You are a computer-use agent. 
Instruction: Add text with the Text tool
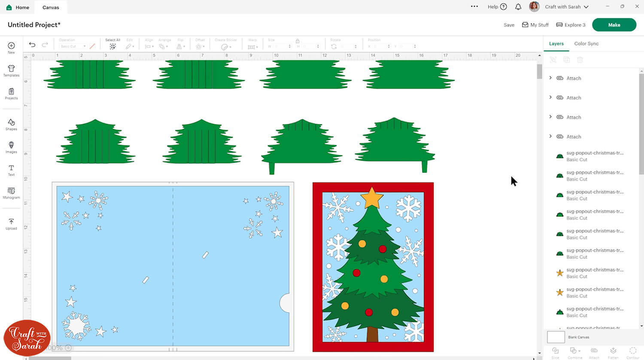point(11,170)
